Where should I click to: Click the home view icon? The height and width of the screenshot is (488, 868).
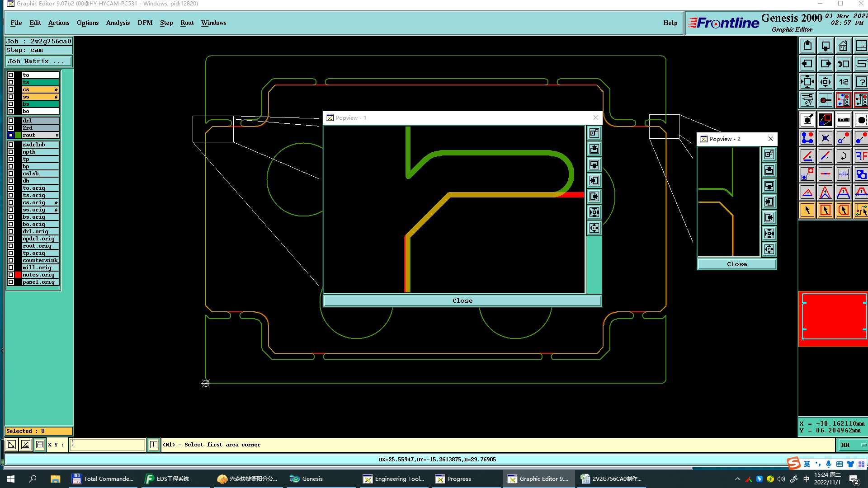pyautogui.click(x=843, y=46)
